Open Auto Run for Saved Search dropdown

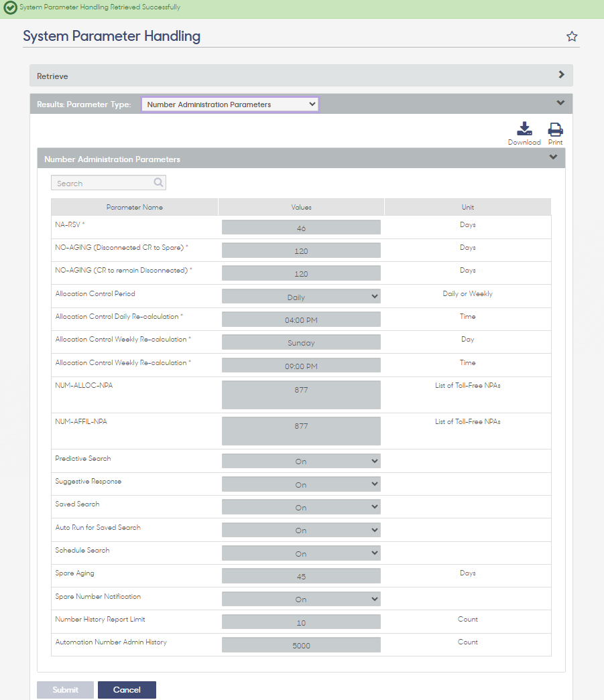(301, 531)
